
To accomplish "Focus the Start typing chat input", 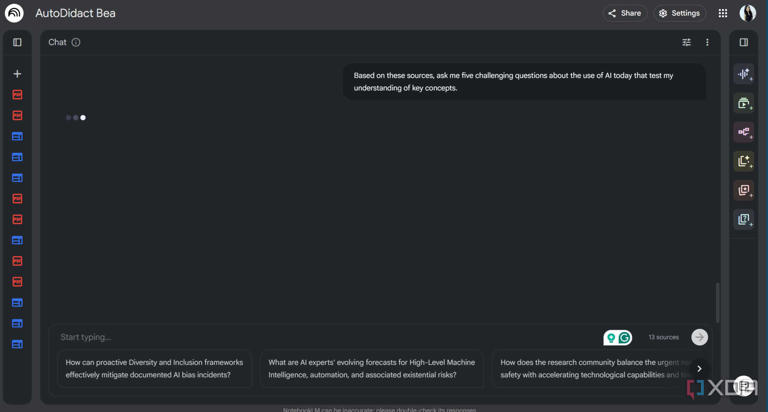I will click(x=328, y=337).
